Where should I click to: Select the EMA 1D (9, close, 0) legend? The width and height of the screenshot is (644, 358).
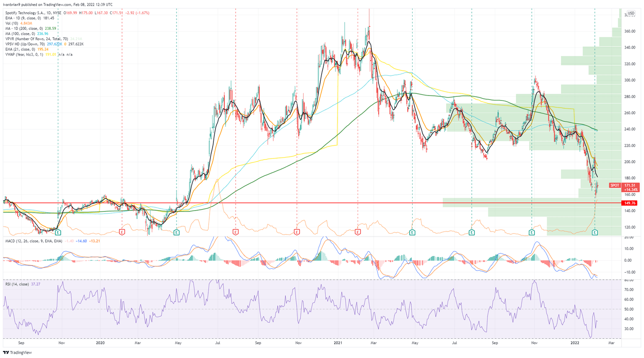coord(23,18)
